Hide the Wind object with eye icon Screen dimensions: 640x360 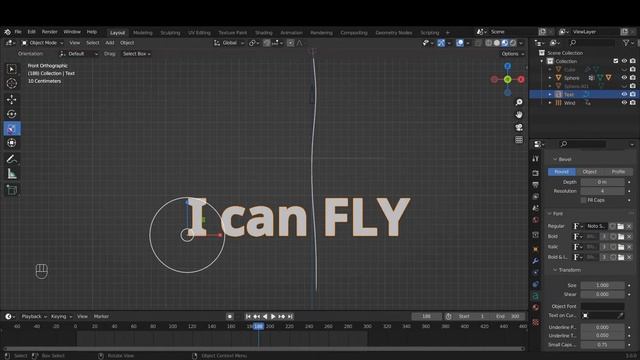tap(624, 103)
